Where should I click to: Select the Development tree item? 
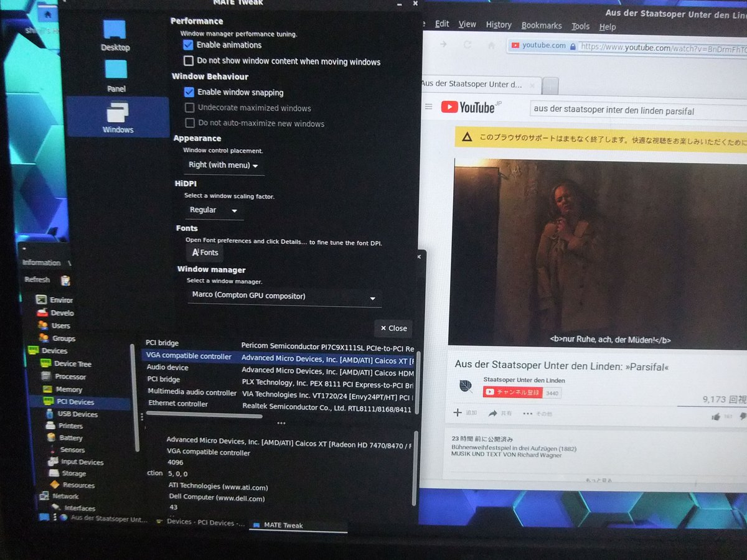coord(56,313)
